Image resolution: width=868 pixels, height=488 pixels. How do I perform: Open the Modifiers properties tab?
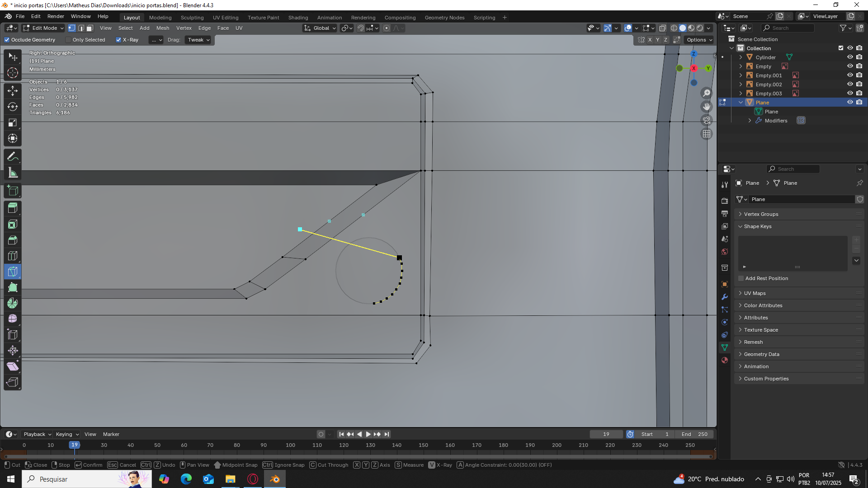coord(725,297)
